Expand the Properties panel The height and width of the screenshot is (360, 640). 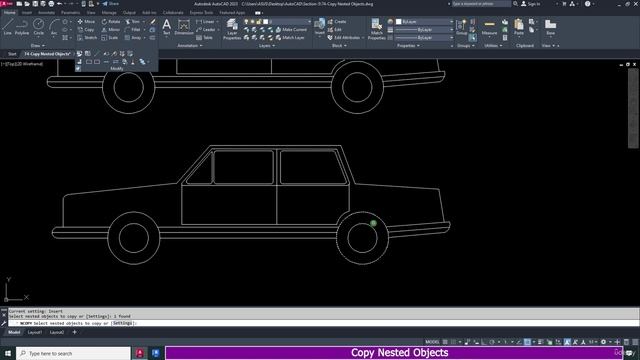[408, 46]
